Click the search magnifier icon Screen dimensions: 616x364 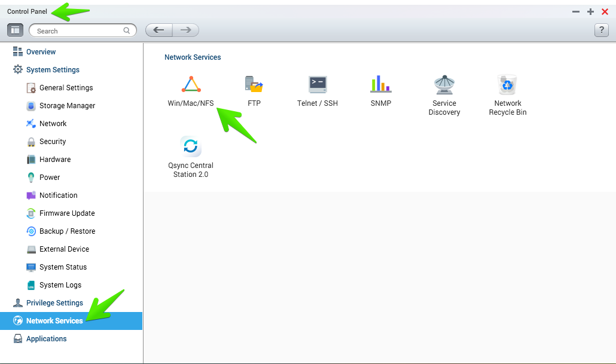coord(127,30)
